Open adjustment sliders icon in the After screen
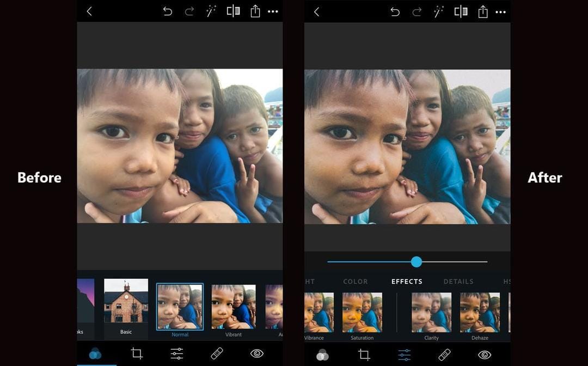Screen dimensions: 588x366 coord(405,355)
